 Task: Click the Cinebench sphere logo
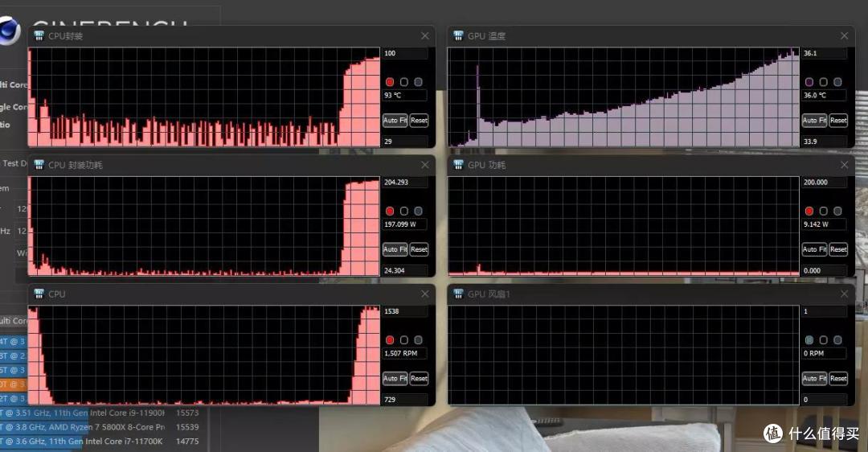pyautogui.click(x=10, y=31)
